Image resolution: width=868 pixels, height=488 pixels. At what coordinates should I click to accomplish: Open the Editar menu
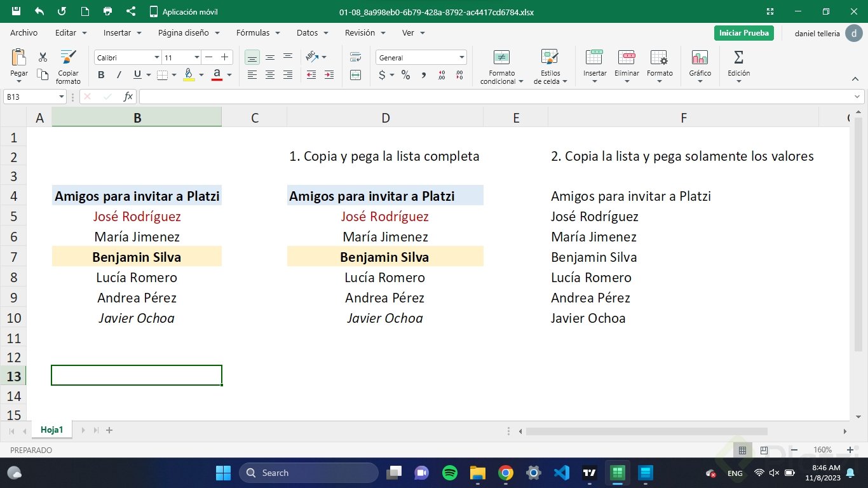pyautogui.click(x=71, y=32)
